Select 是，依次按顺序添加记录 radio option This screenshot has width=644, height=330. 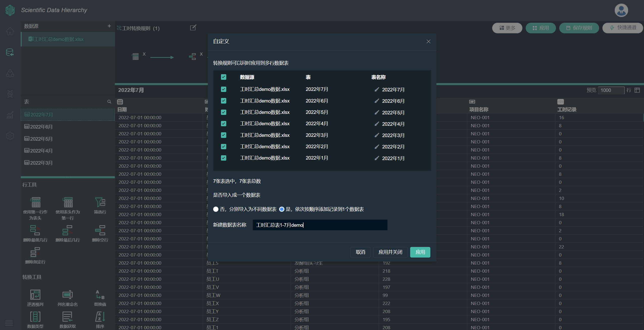(282, 209)
